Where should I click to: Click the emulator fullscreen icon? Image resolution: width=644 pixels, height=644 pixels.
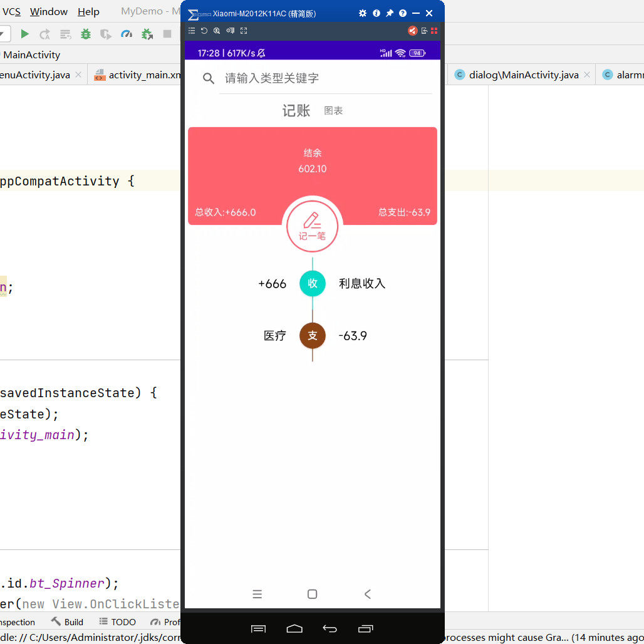point(243,29)
